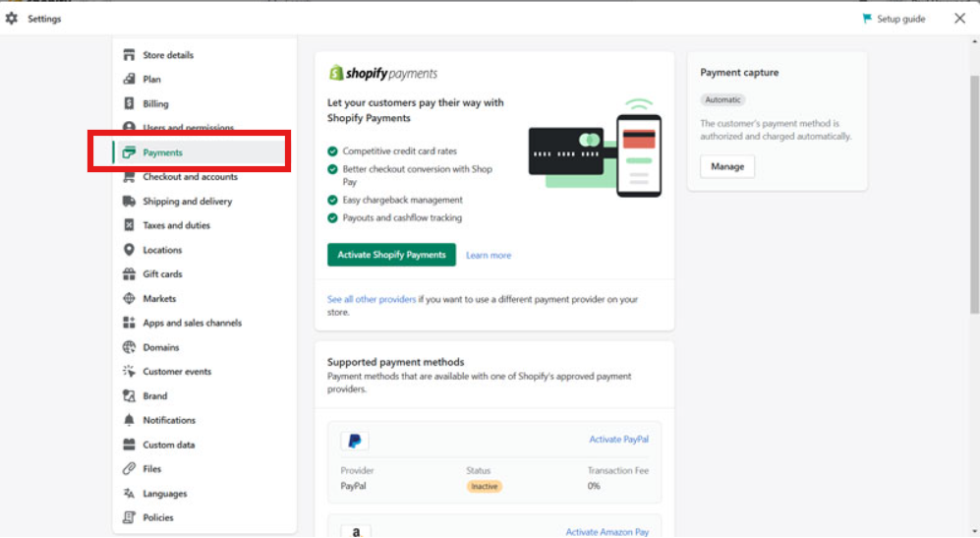
Task: Click the Payment capture heading
Action: coord(739,73)
